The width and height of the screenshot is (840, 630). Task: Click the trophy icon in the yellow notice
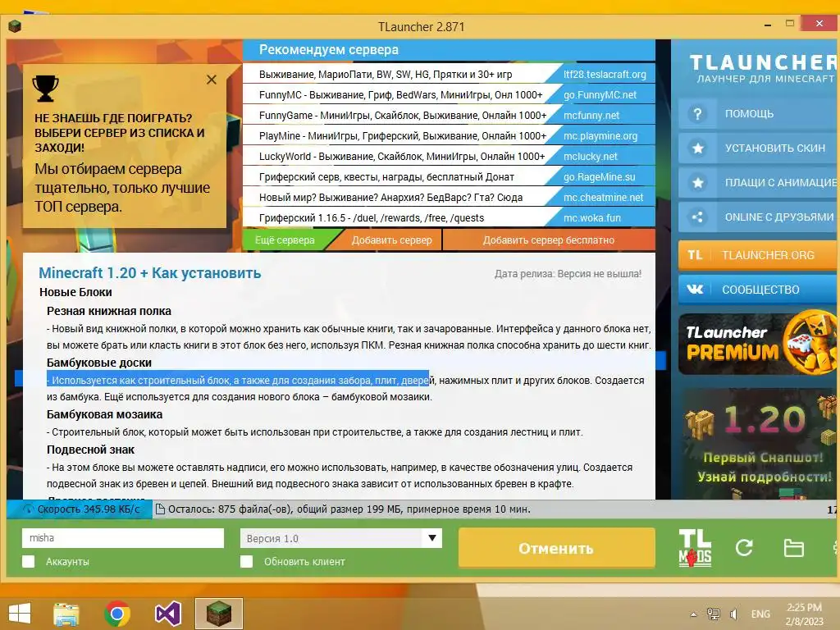coord(46,89)
